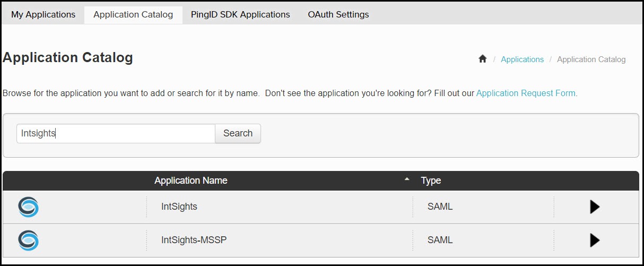Expand the IntSights row arrow
Viewport: 644px width, 266px height.
coord(595,207)
